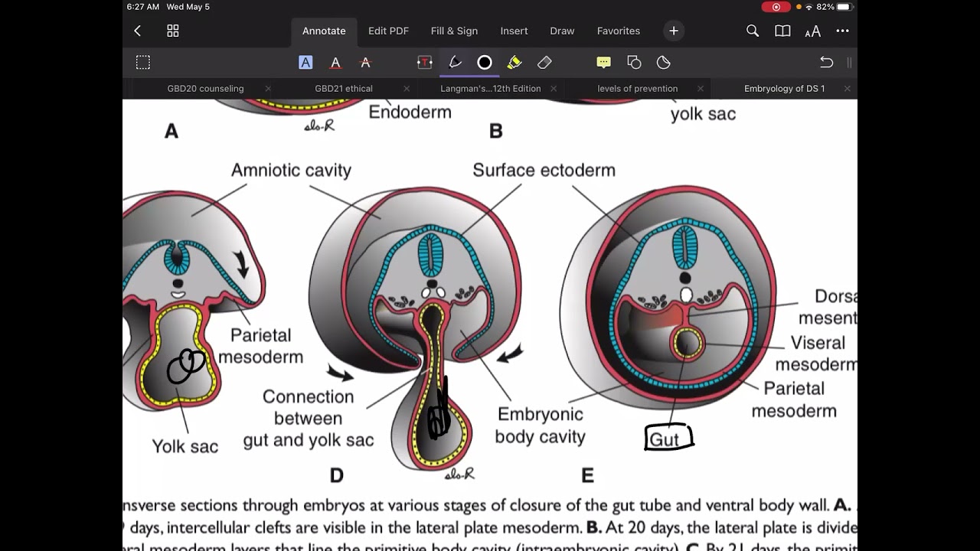This screenshot has width=980, height=551.
Task: Select the yellow highlighter marker tool
Action: point(514,63)
